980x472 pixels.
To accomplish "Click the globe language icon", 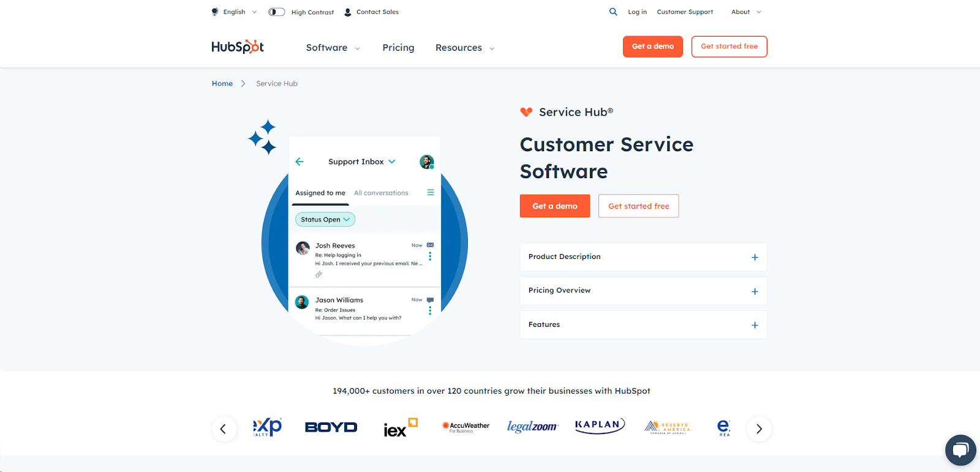I will pyautogui.click(x=215, y=12).
